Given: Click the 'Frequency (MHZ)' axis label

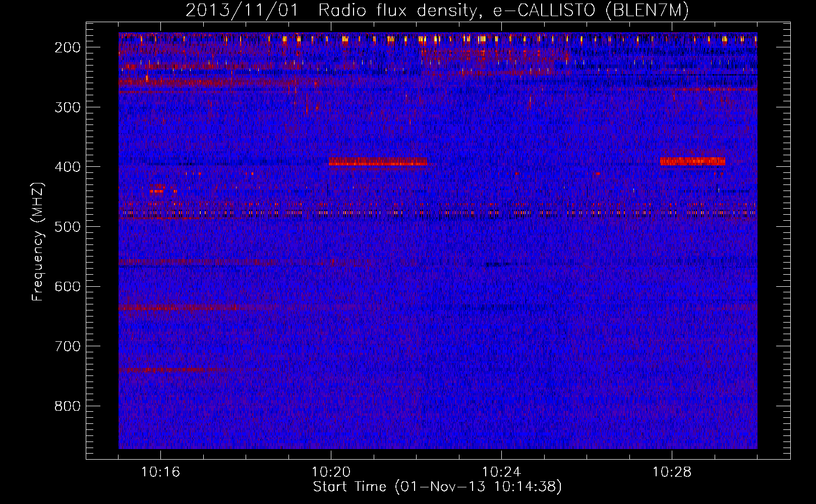Looking at the screenshot, I should pyautogui.click(x=37, y=242).
